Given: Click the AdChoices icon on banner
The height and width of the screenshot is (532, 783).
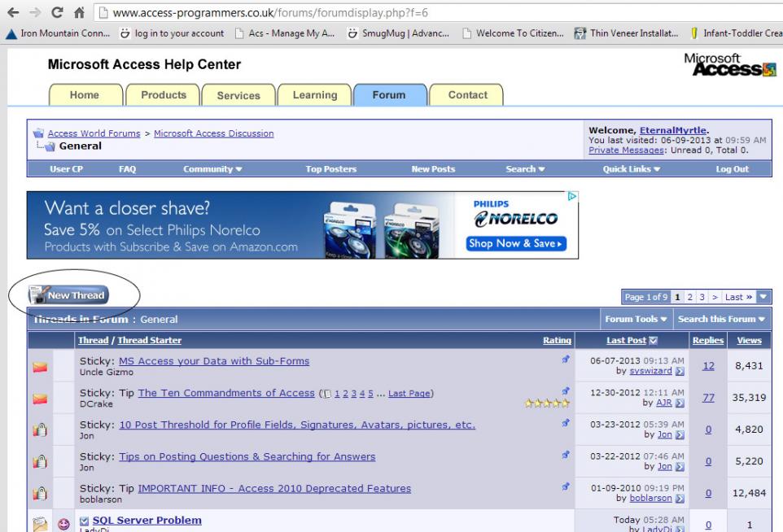Looking at the screenshot, I should click(x=572, y=197).
